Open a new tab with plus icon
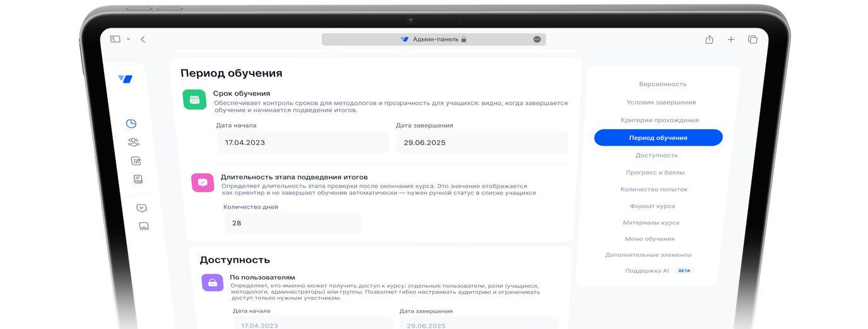This screenshot has width=868, height=329. (730, 39)
